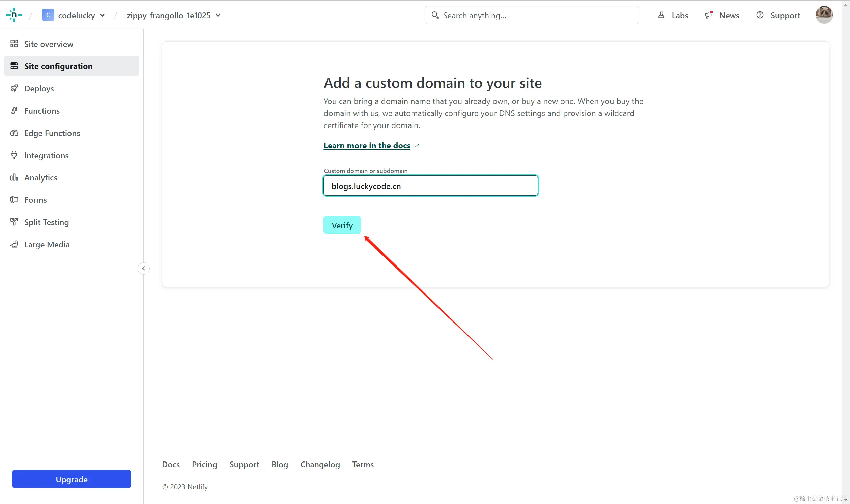Open the Support footer link
Viewport: 850px width, 504px height.
pos(244,464)
